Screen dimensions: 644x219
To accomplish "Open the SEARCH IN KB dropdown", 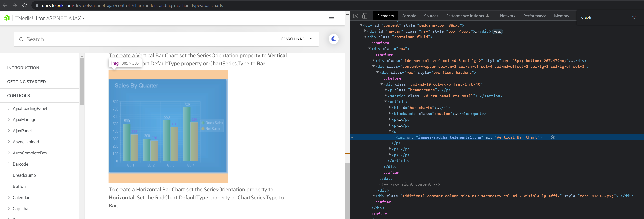I will point(297,39).
